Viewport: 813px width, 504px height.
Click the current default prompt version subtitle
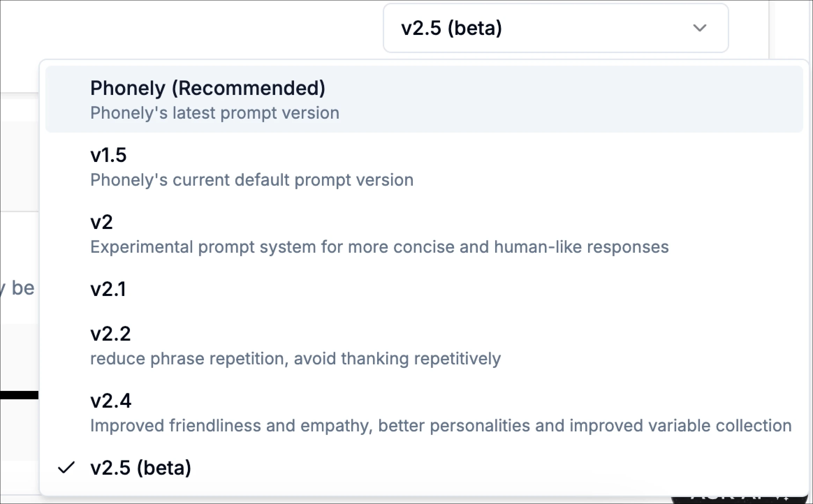pyautogui.click(x=251, y=180)
